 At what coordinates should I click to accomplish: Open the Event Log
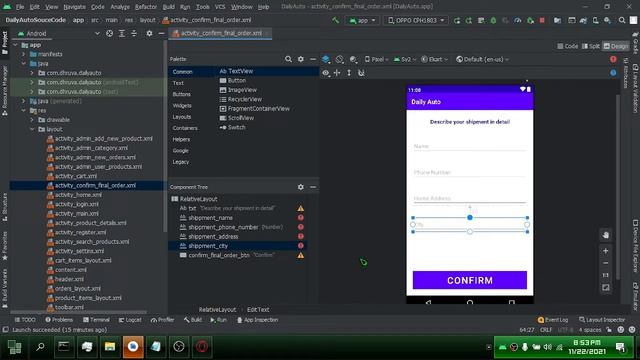point(553,320)
